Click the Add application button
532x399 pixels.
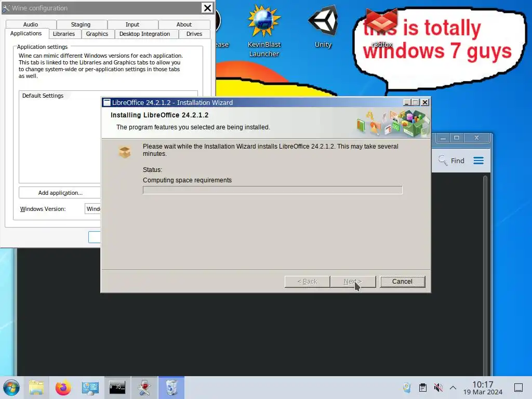60,193
